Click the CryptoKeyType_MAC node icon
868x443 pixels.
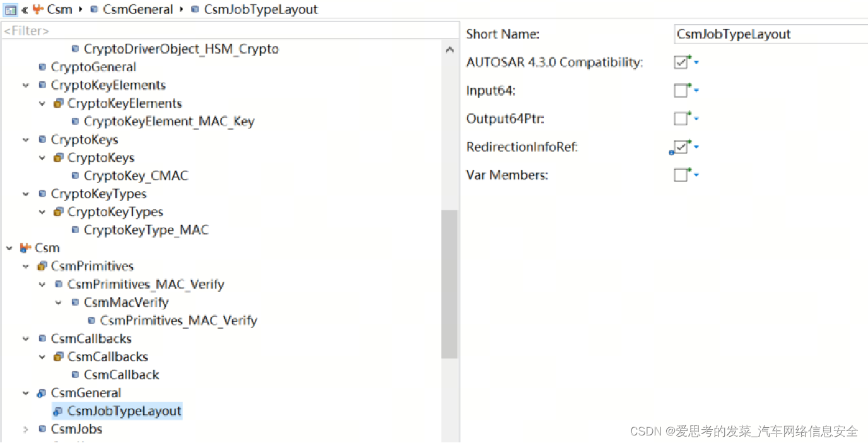[x=76, y=230]
